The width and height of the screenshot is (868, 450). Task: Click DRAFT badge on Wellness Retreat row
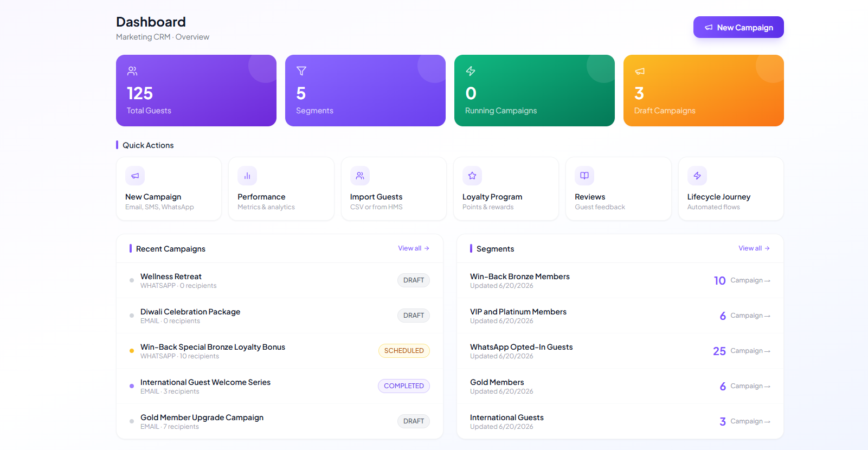click(x=414, y=280)
